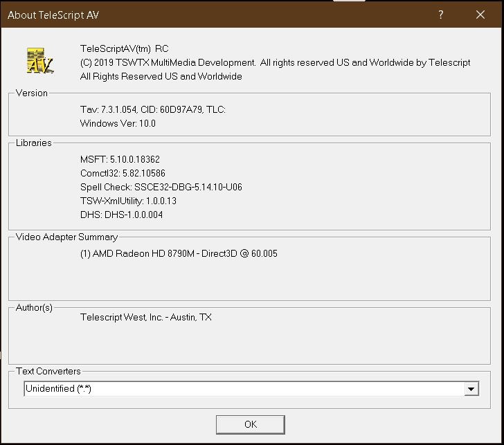The width and height of the screenshot is (504, 445).
Task: Click the OK button
Action: 251,424
